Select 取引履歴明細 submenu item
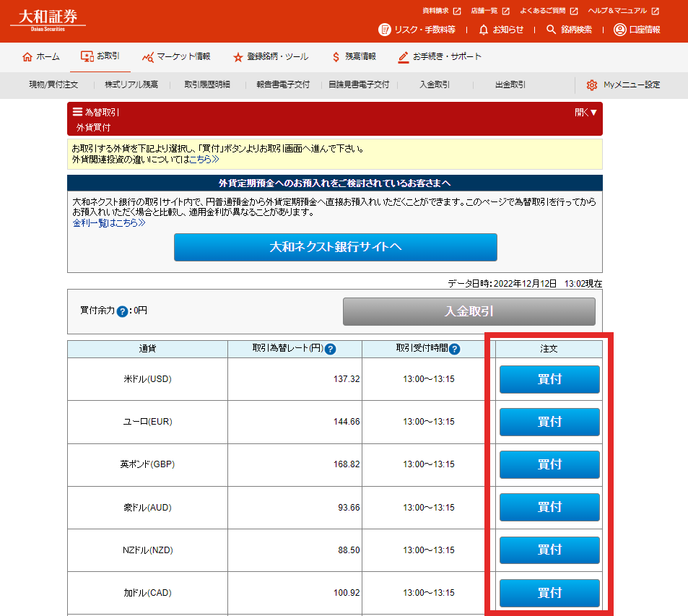 click(207, 84)
